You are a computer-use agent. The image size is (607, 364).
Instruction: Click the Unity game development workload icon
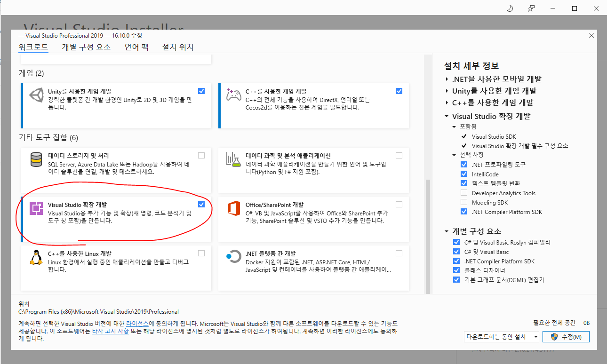(36, 95)
